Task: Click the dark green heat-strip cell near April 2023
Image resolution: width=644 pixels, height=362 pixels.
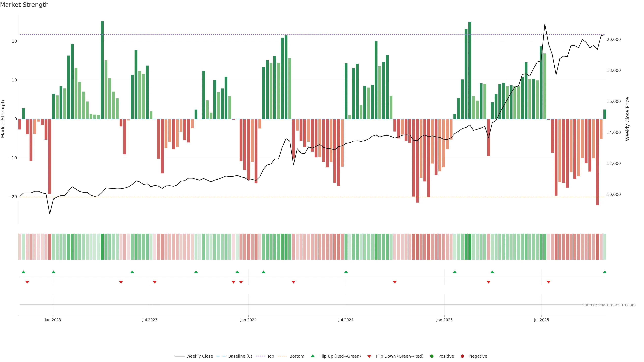Action: tap(102, 247)
